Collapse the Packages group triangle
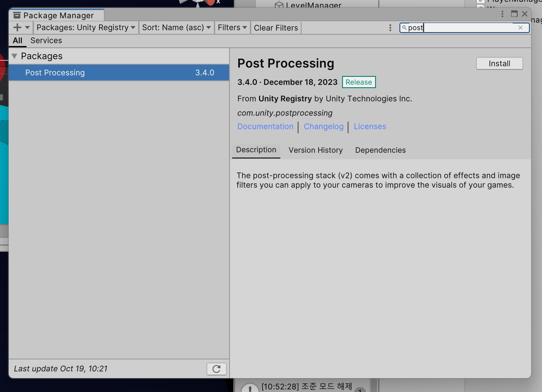 pyautogui.click(x=14, y=56)
